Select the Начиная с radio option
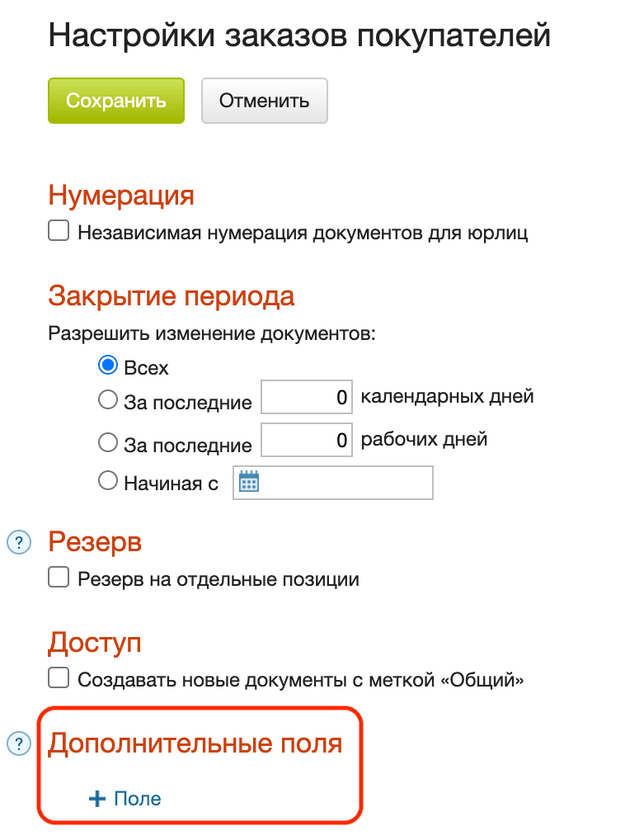Image resolution: width=625 pixels, height=840 pixels. (x=107, y=481)
